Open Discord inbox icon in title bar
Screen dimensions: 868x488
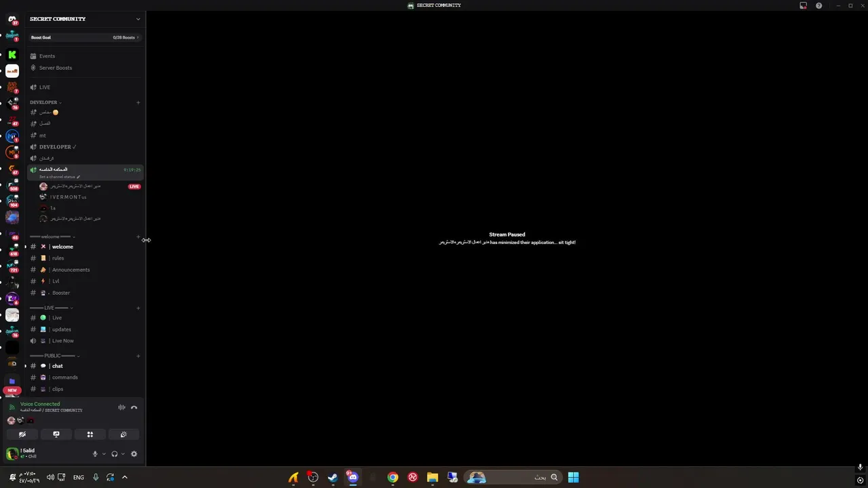pos(803,5)
